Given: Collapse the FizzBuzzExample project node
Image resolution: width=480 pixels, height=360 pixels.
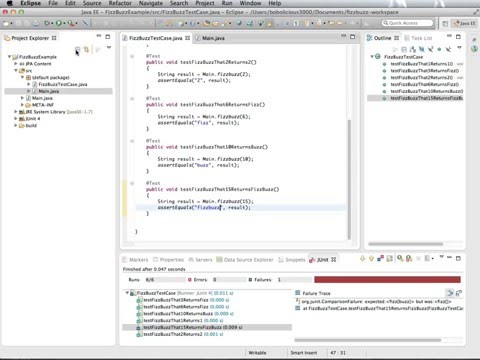Looking at the screenshot, I should click(9, 57).
